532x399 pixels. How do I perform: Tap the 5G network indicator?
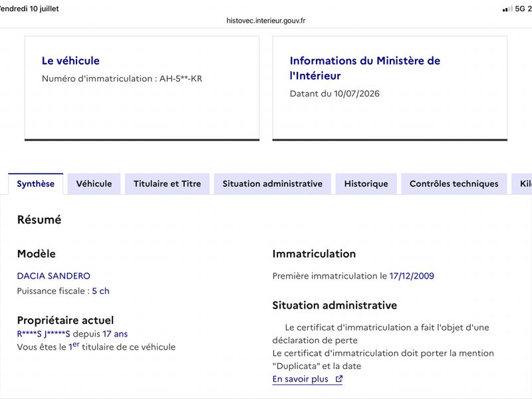tap(520, 9)
